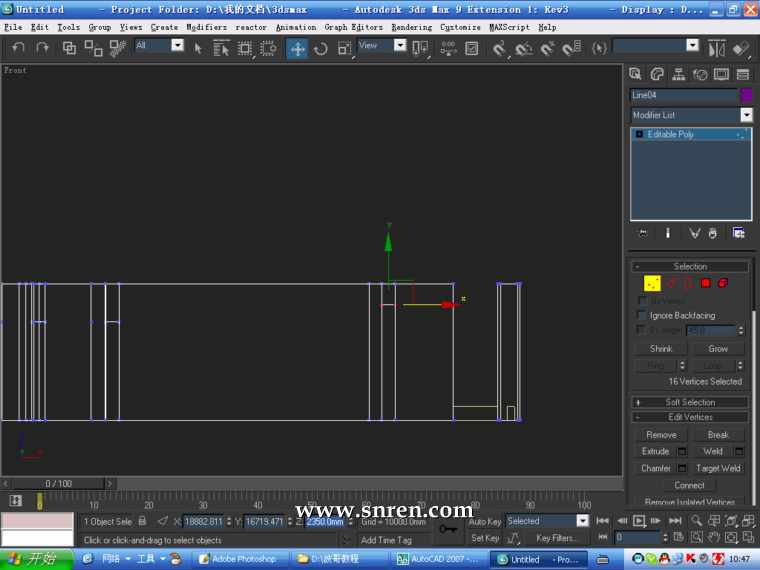Open the Select by Name dialog icon
This screenshot has width=760, height=570.
click(221, 48)
